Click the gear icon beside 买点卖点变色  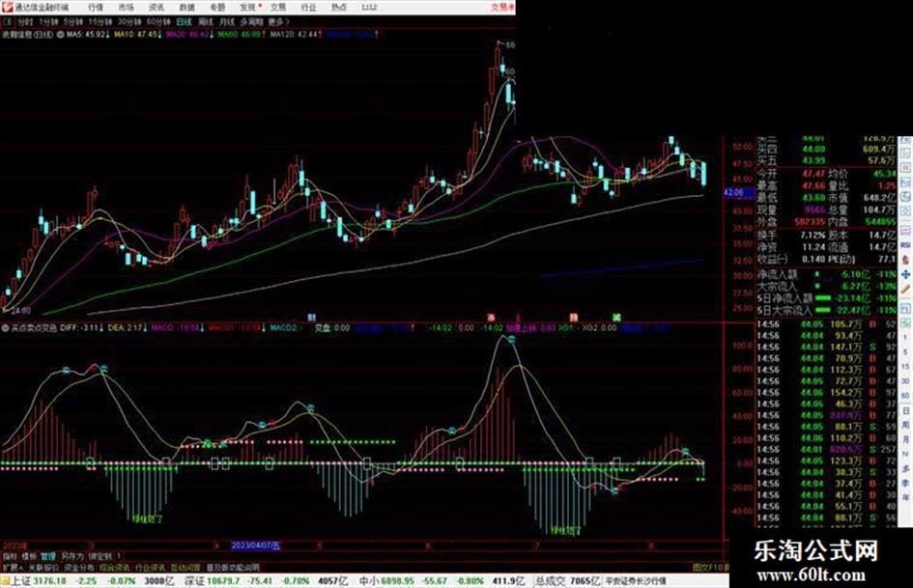click(x=5, y=328)
